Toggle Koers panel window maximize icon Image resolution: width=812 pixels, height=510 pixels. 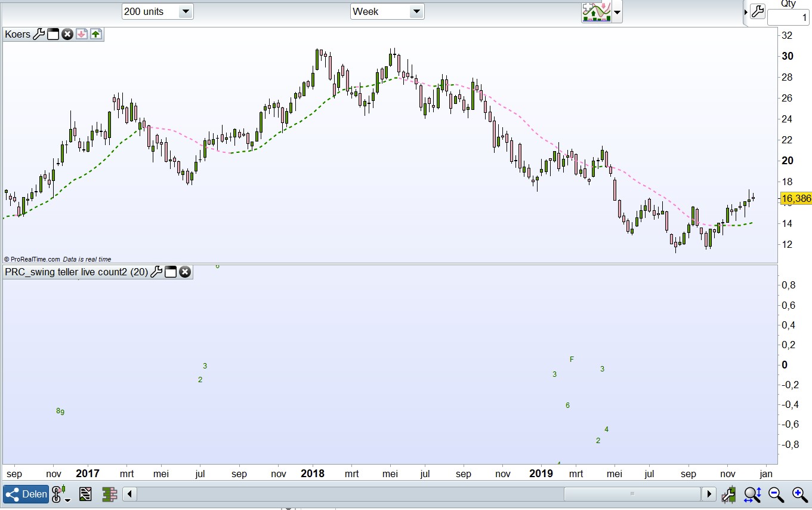(x=53, y=34)
